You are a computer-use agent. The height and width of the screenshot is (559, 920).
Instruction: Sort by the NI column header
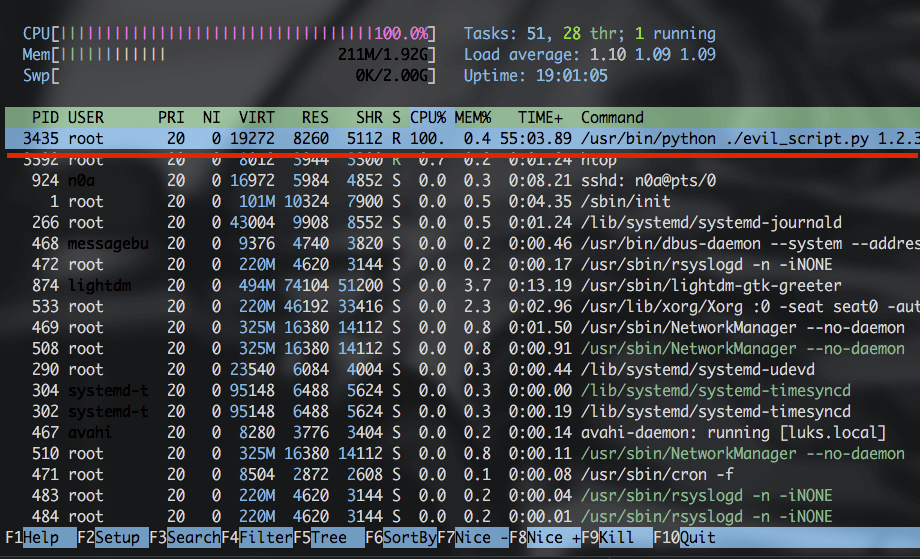coord(211,117)
